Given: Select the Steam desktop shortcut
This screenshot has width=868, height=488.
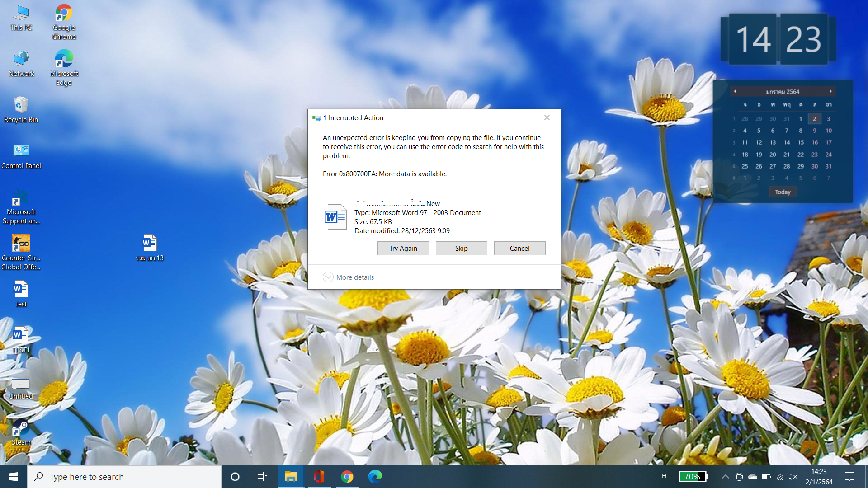Looking at the screenshot, I should 21,432.
